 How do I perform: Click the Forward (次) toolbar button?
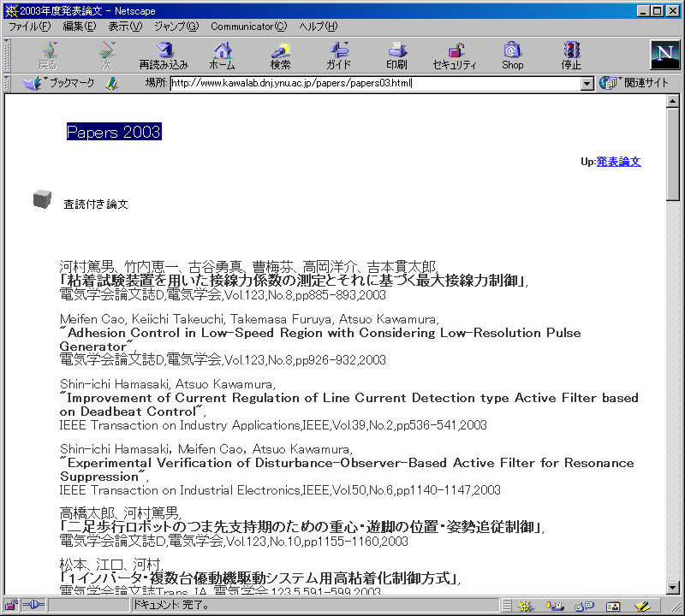pyautogui.click(x=106, y=56)
